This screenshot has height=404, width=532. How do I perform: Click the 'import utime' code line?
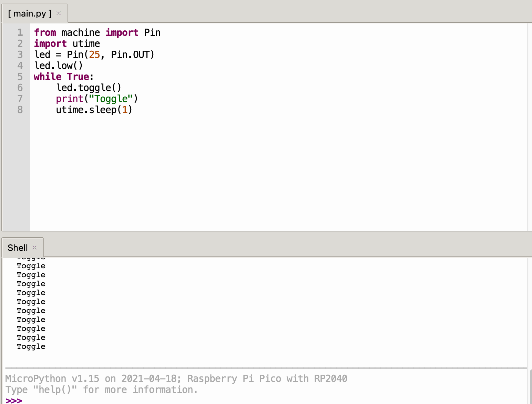(67, 43)
